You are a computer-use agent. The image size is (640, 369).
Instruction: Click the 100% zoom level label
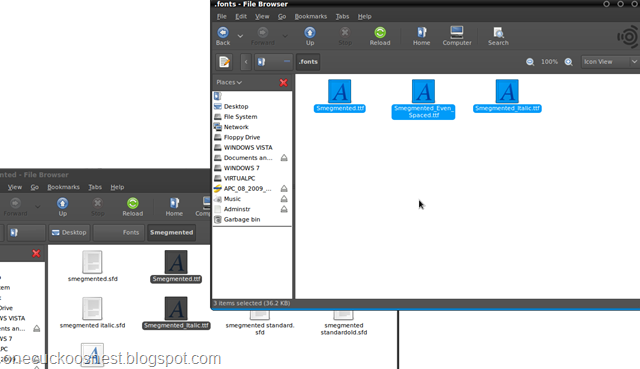549,62
